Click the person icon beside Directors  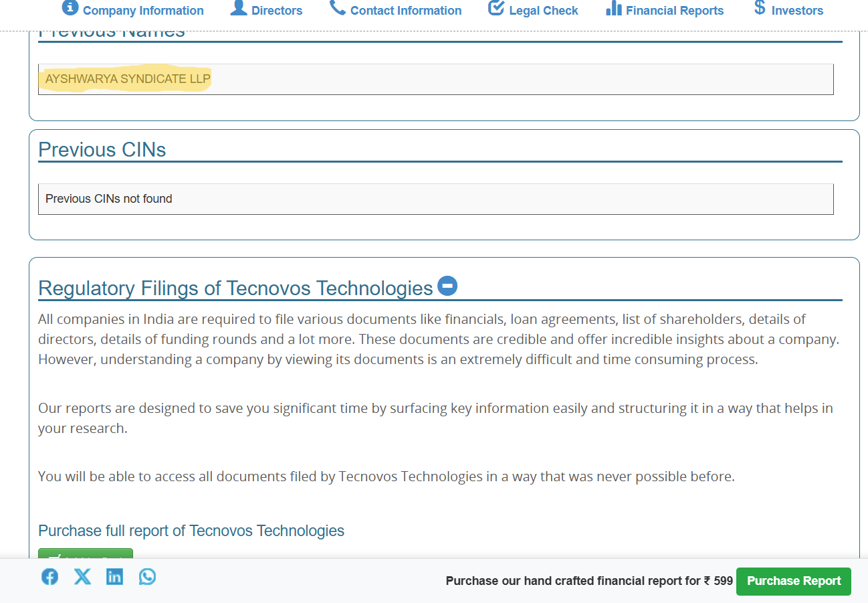pos(239,7)
